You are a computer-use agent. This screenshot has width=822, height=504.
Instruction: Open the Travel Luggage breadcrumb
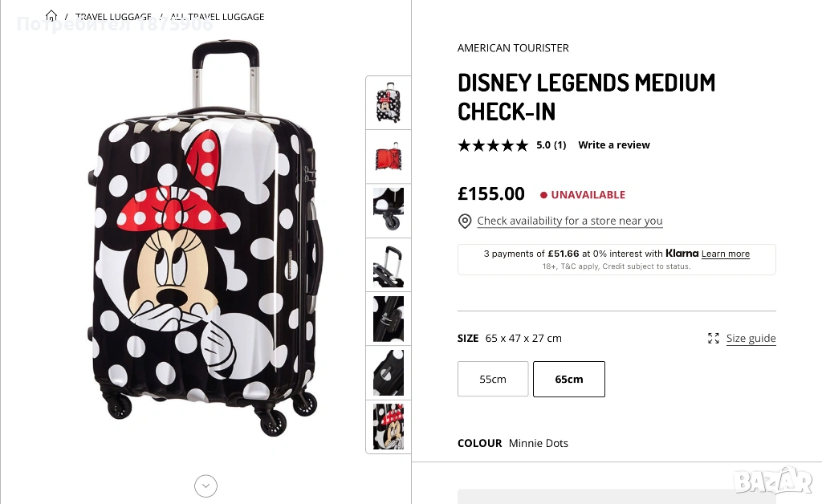113,16
